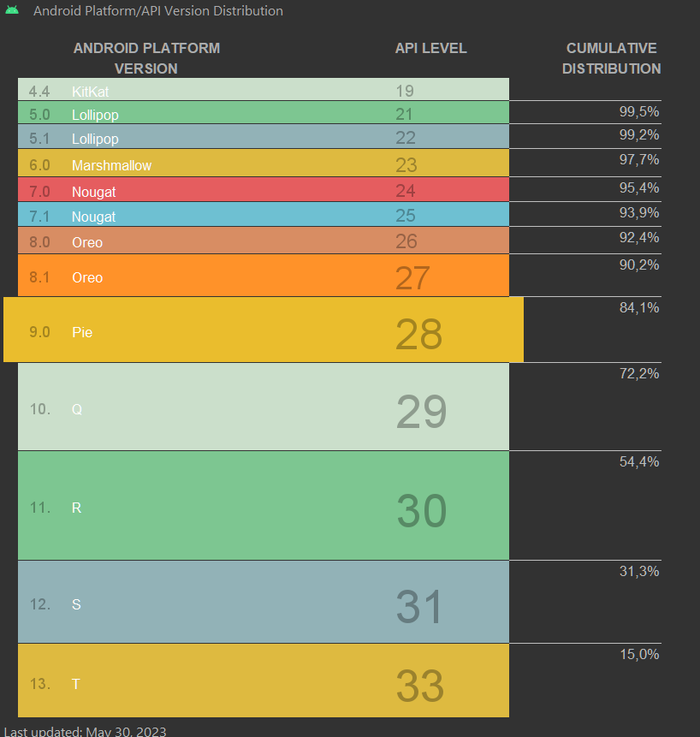Click the 84,1% cumulative distribution value

638,308
